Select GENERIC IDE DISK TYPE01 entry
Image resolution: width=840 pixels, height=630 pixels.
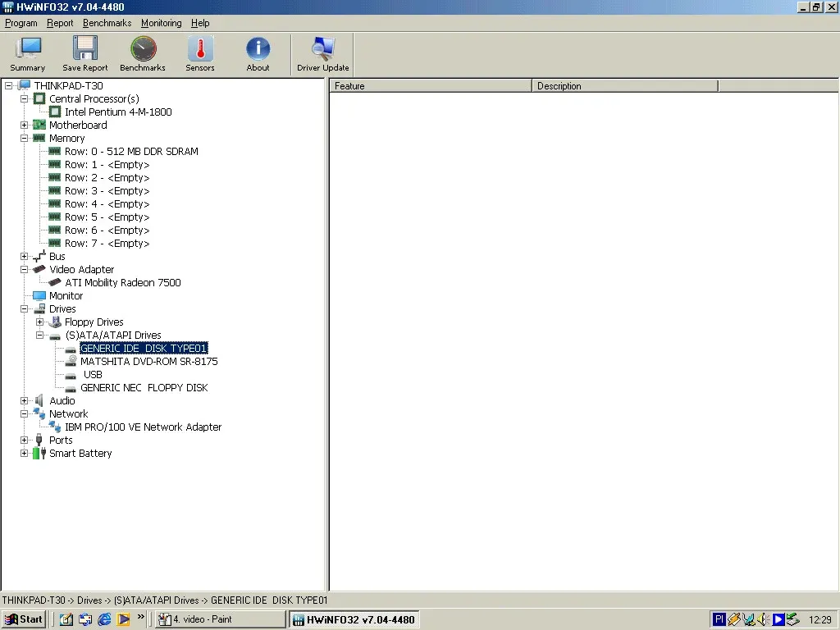pos(144,348)
